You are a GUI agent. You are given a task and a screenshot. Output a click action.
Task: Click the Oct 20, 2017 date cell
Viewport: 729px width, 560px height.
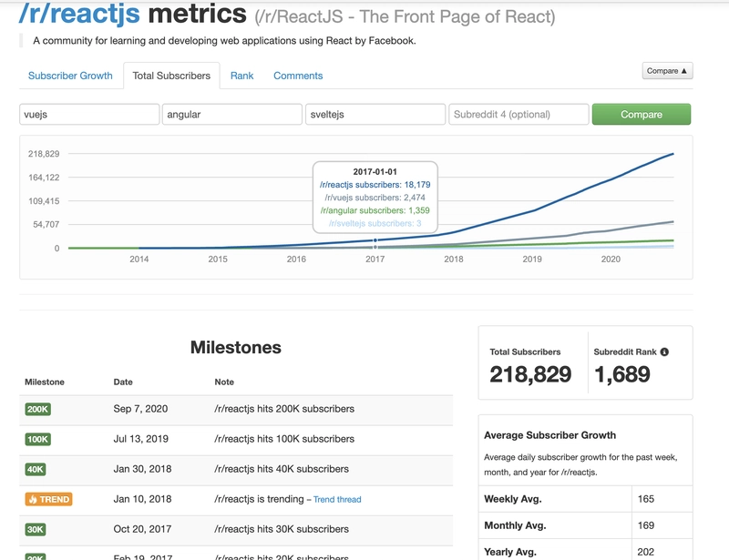coord(142,529)
